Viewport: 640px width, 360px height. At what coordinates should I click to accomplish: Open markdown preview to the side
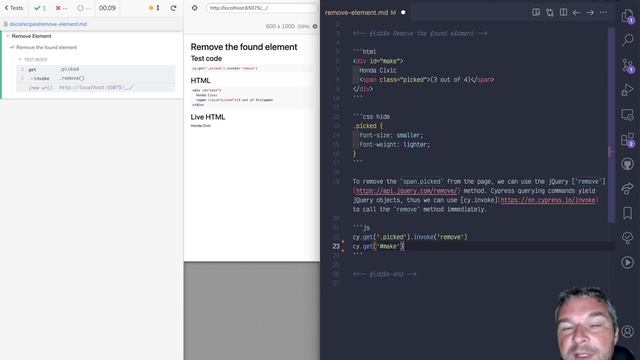click(x=536, y=12)
